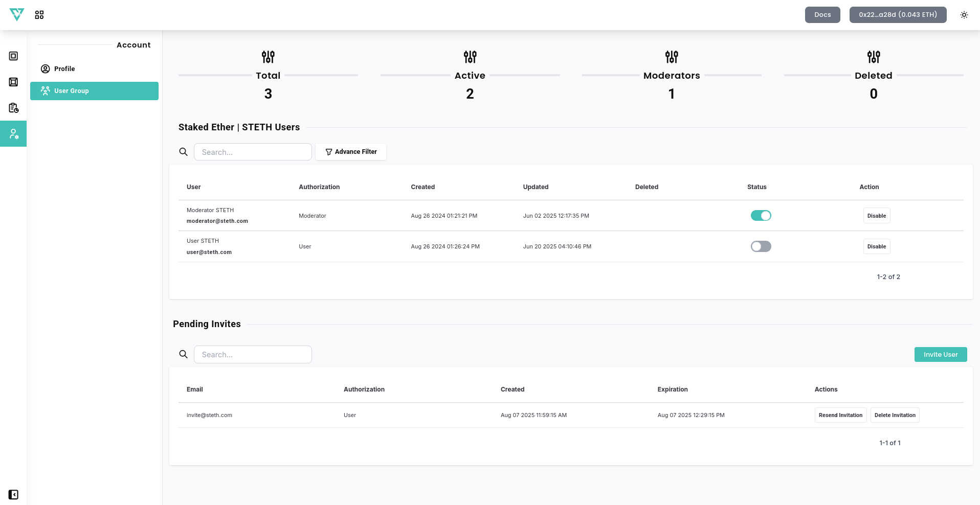Resend Invitation to invite@steth.com
Viewport: 980px width, 505px height.
tap(840, 415)
